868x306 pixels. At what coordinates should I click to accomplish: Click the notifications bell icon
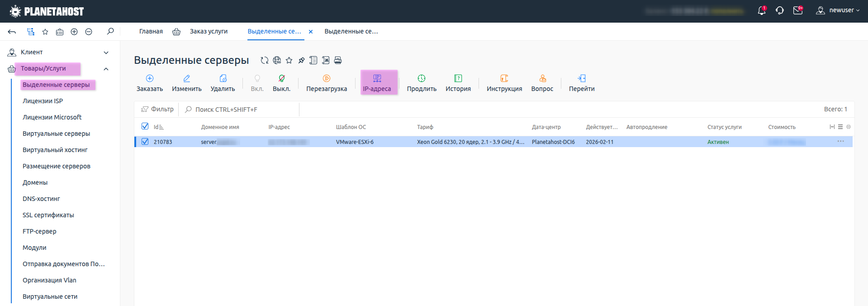click(762, 11)
